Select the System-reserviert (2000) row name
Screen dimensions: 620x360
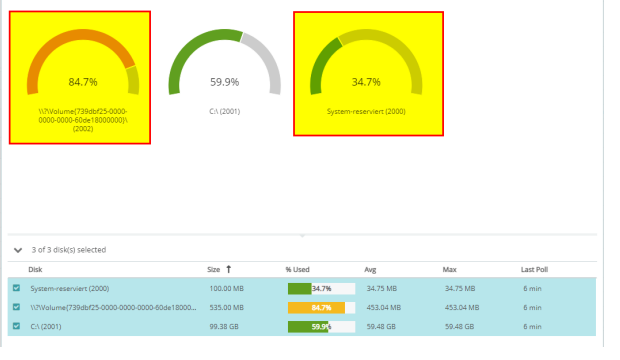point(70,288)
